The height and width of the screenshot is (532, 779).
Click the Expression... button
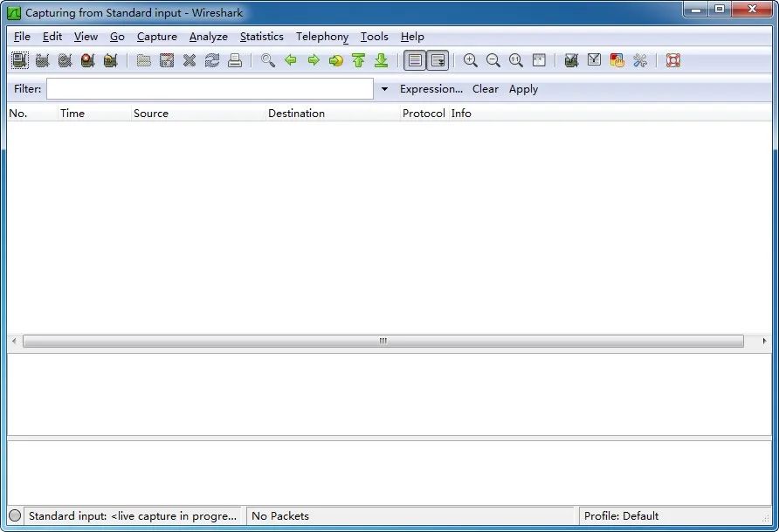coord(431,89)
